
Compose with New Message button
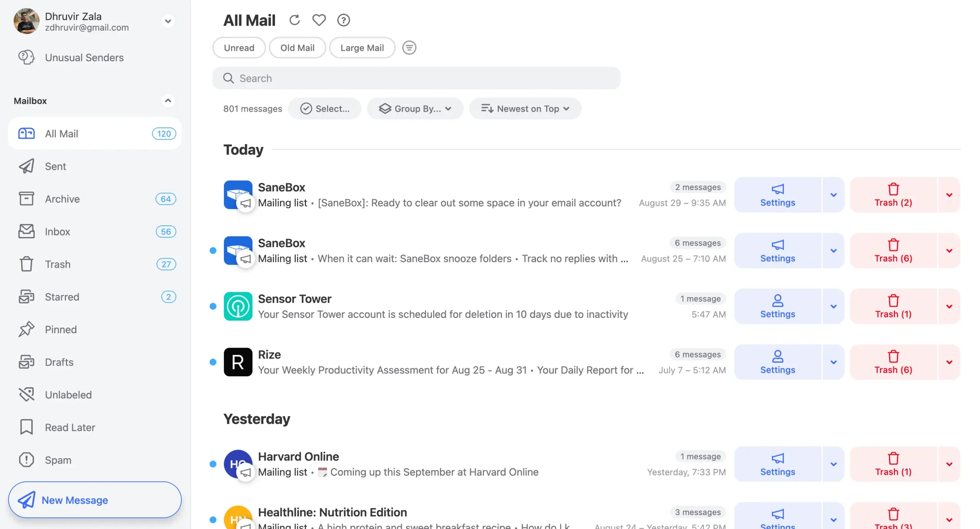(x=95, y=500)
